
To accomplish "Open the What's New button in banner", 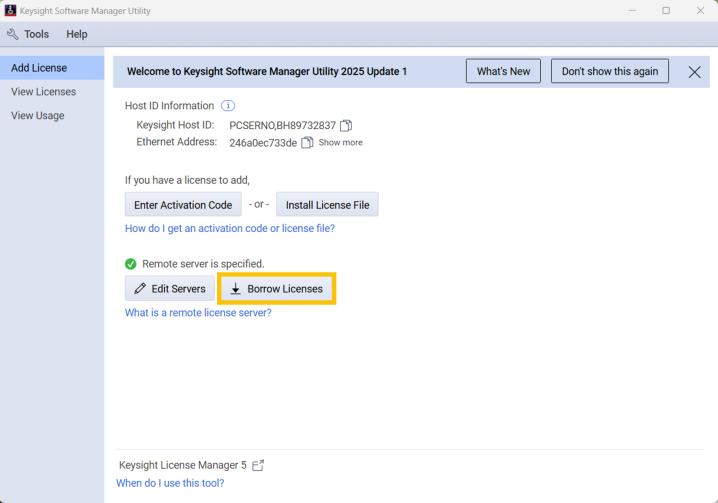I will pos(503,71).
